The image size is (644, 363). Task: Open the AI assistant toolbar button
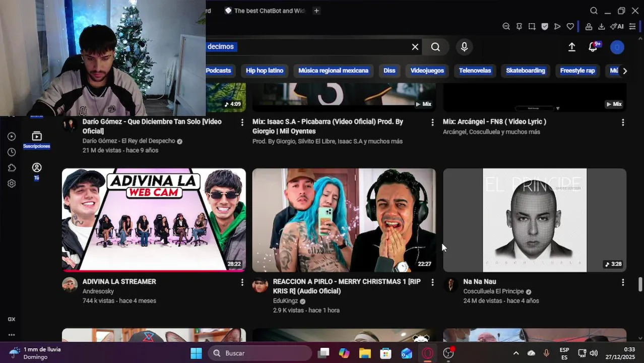pos(617,27)
